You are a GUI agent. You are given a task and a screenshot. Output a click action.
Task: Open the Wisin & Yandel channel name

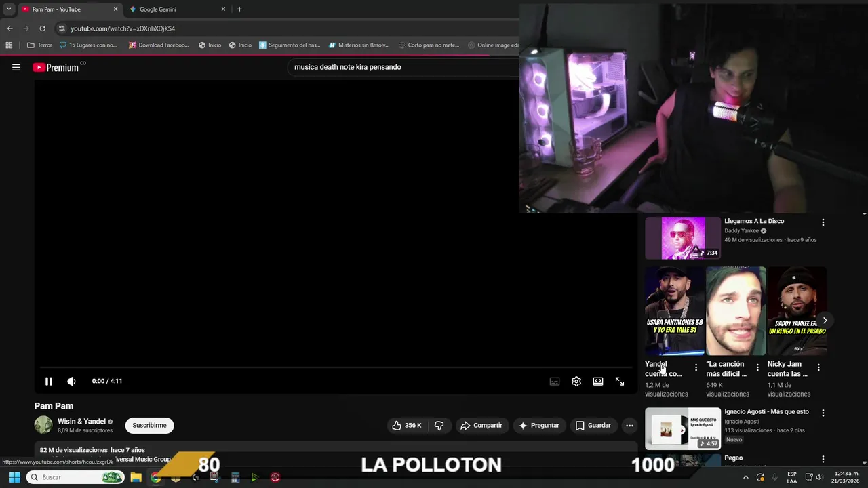click(x=81, y=422)
